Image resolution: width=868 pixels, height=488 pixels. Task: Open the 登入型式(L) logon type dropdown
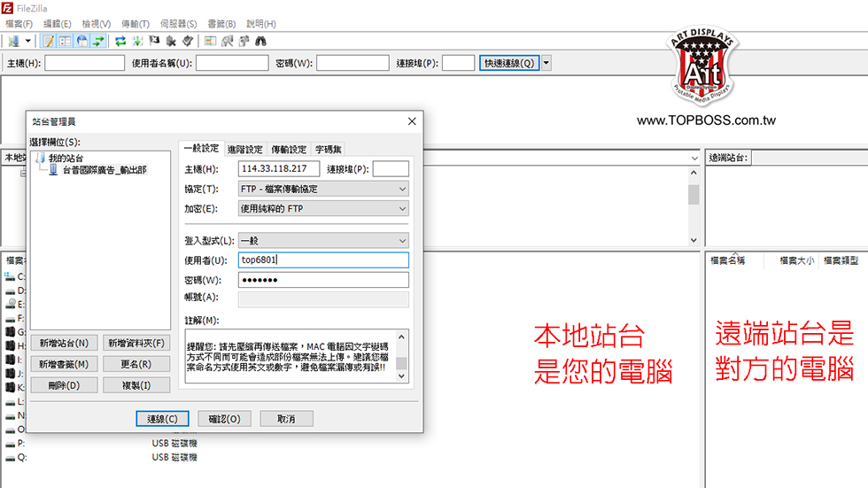[323, 240]
